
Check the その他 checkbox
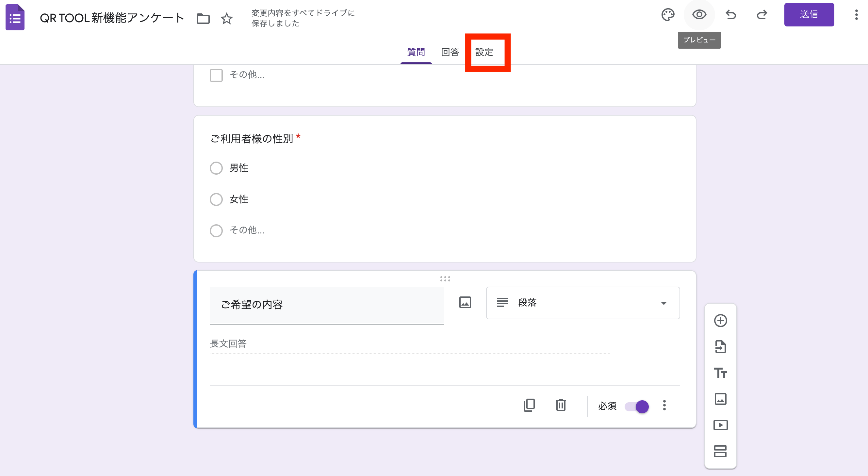tap(216, 75)
